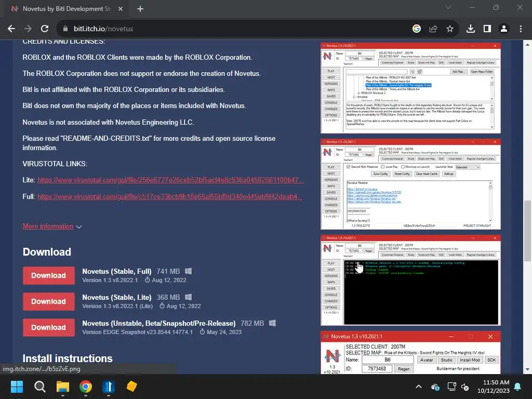Toggle the browser side panel
The height and width of the screenshot is (399, 532).
(x=487, y=29)
